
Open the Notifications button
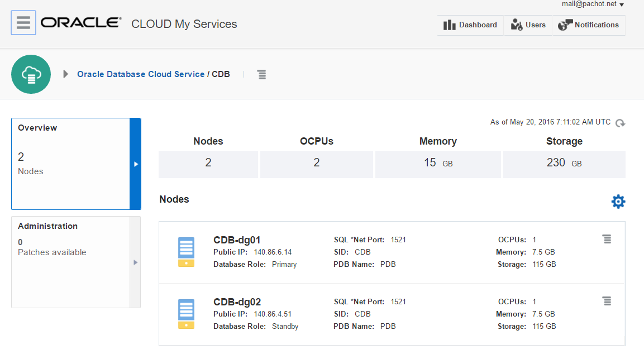click(x=589, y=25)
